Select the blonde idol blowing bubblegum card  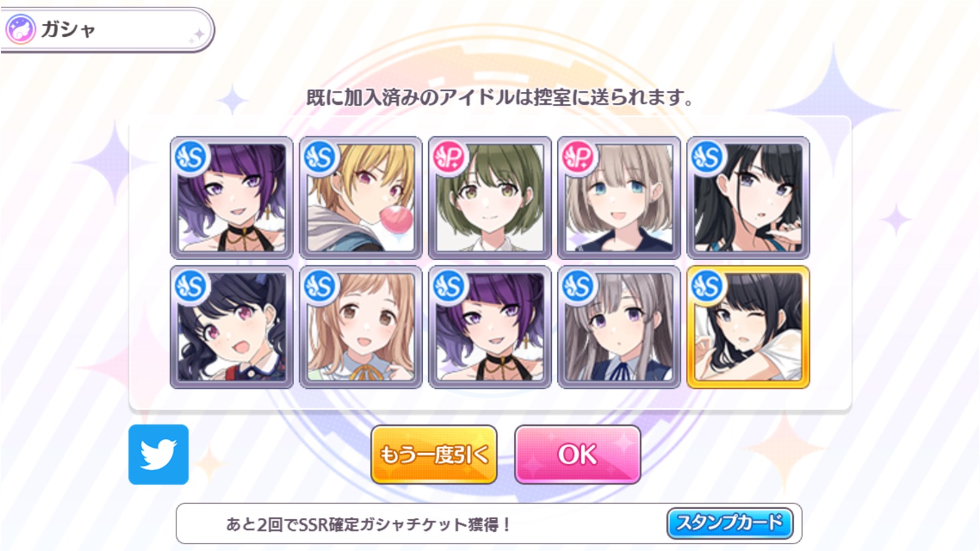pos(361,198)
